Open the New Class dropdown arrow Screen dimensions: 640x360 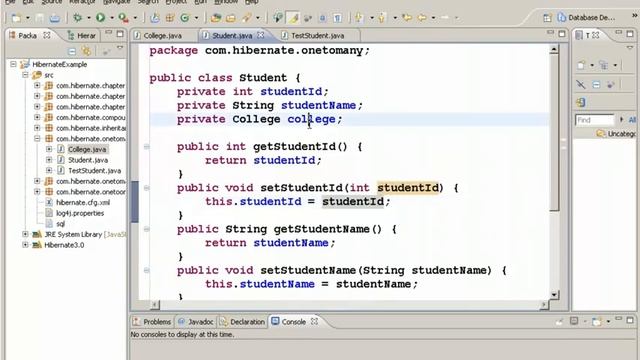(196, 18)
